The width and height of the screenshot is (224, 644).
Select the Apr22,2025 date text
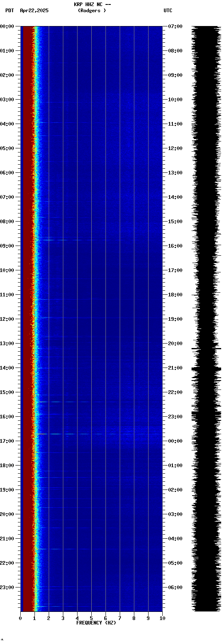(x=34, y=11)
